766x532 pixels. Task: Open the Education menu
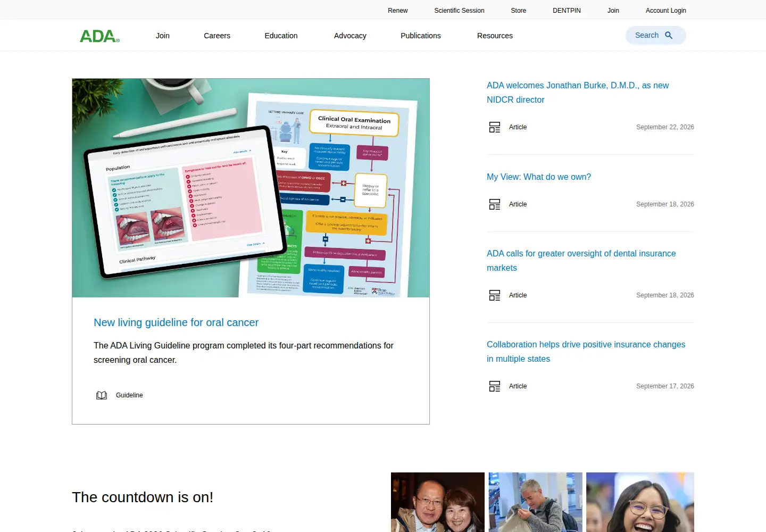click(x=281, y=36)
